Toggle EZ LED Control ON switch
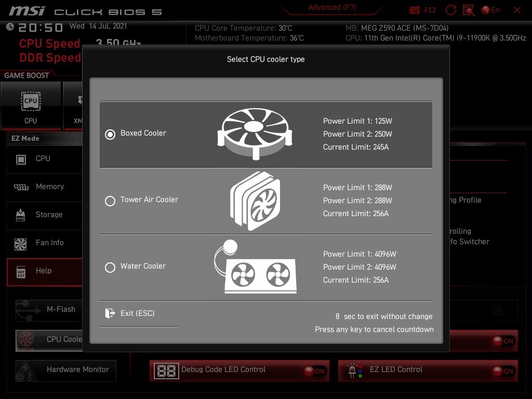The image size is (532, 399). tap(503, 371)
